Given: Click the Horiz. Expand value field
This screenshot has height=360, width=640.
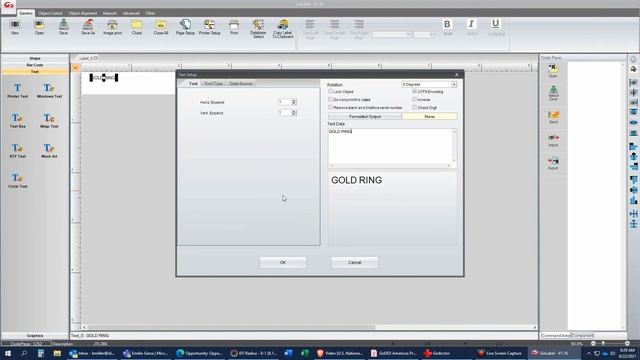Looking at the screenshot, I should 284,102.
